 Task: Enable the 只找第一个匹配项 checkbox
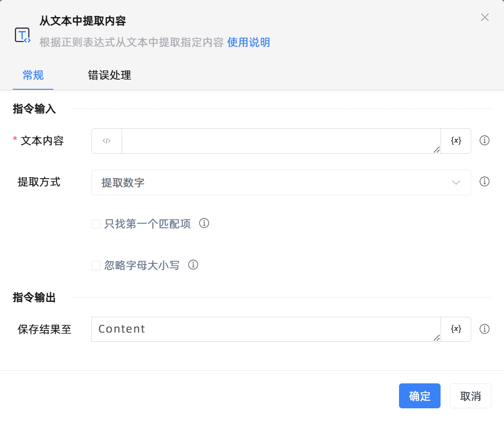click(x=96, y=224)
